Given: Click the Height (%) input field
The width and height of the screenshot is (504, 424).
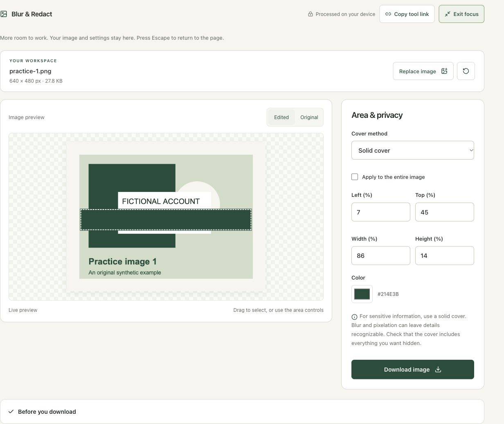Looking at the screenshot, I should (445, 255).
